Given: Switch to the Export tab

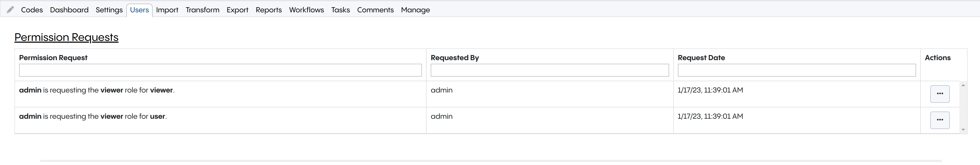Looking at the screenshot, I should coord(237,10).
